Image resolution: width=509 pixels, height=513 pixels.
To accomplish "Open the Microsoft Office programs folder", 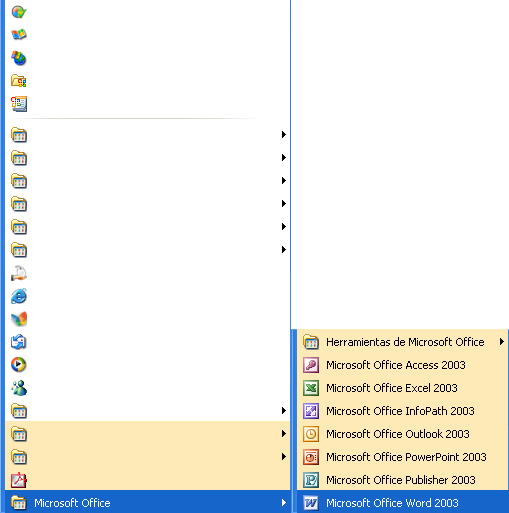I will tap(148, 503).
